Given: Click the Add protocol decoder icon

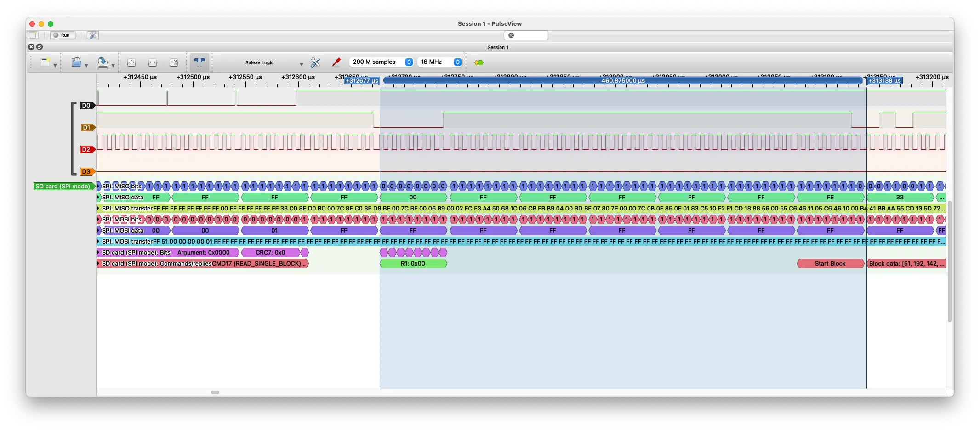Looking at the screenshot, I should (479, 62).
